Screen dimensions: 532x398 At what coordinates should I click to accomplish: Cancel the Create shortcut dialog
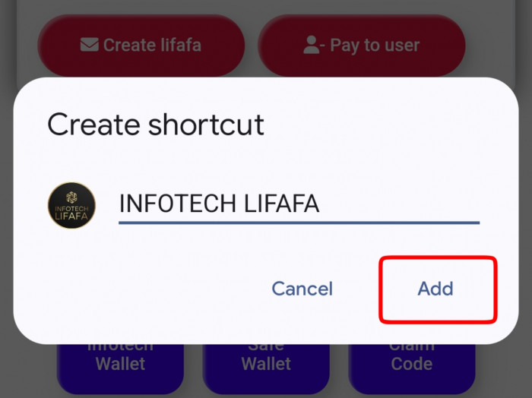(x=302, y=289)
